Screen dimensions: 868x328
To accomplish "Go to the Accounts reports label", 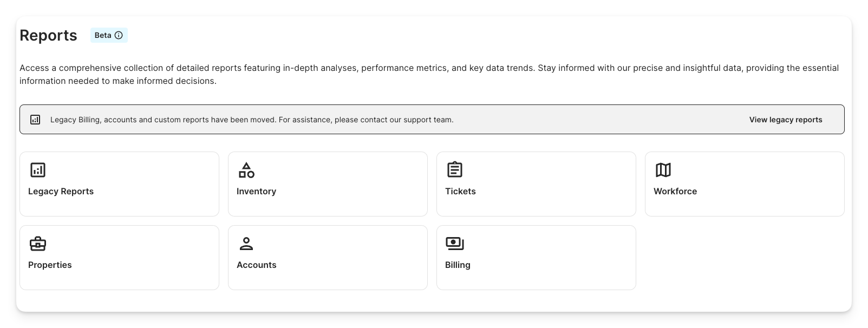I will 256,265.
